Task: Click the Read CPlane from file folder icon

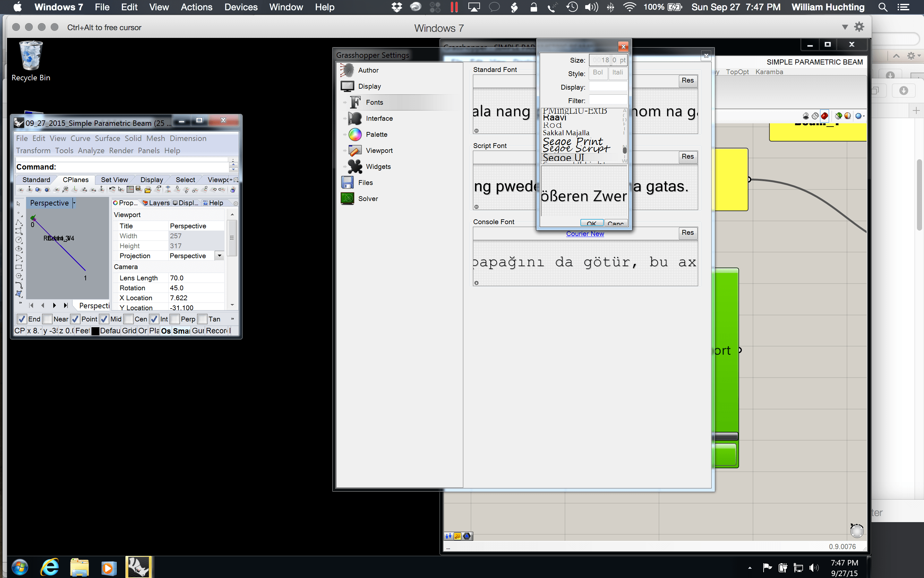Action: [148, 189]
